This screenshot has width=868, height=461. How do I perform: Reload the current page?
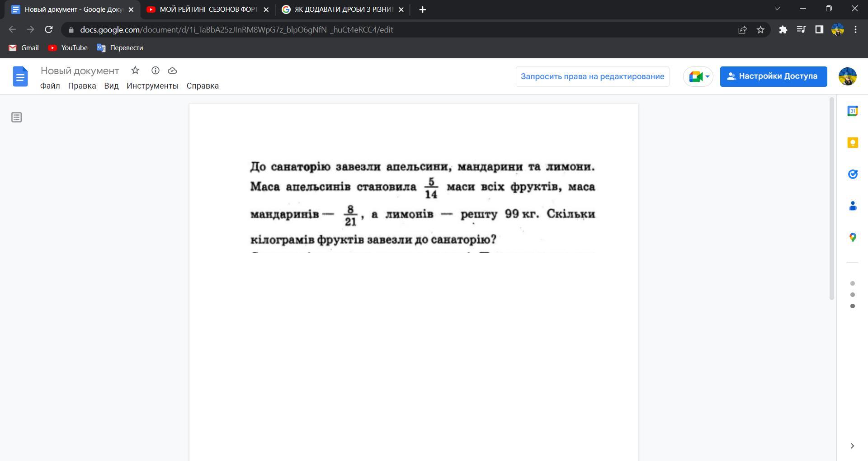click(x=49, y=30)
